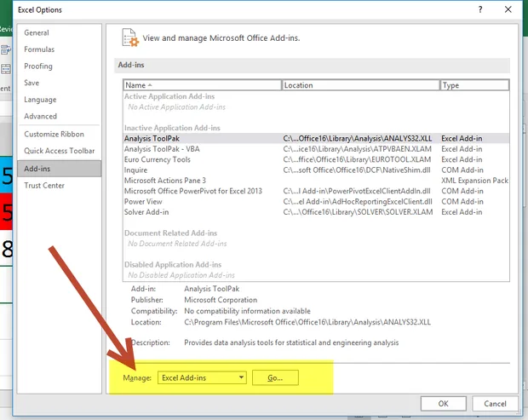Screen dimensions: 528x420
Task: Expand the Manage Excel Add-ins dropdown
Action: (x=202, y=377)
